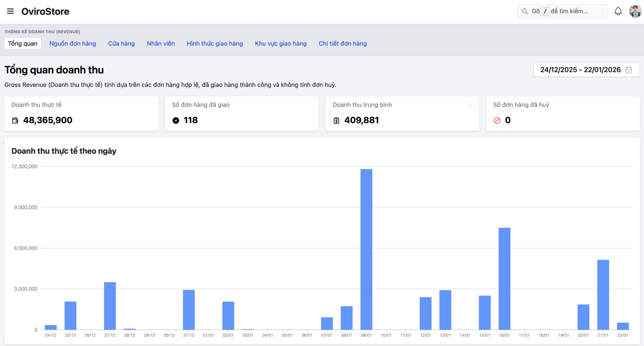The width and height of the screenshot is (644, 346).
Task: Click the checkmark icon beside 118
Action: pos(176,121)
